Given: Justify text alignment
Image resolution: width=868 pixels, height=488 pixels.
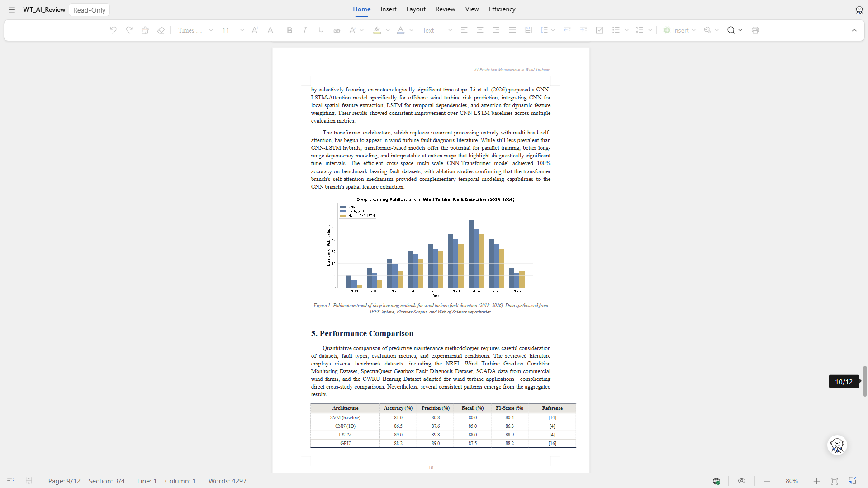Looking at the screenshot, I should [x=512, y=30].
